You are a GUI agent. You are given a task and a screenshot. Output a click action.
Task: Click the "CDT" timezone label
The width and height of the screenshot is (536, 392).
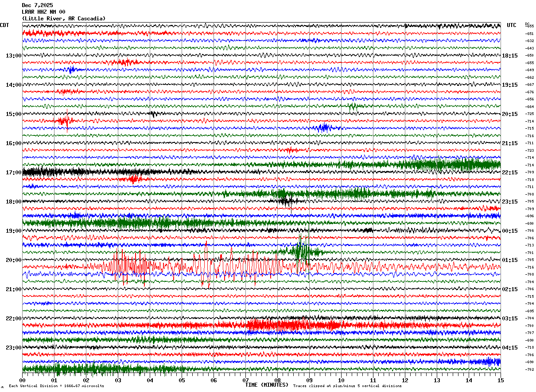pos(4,25)
